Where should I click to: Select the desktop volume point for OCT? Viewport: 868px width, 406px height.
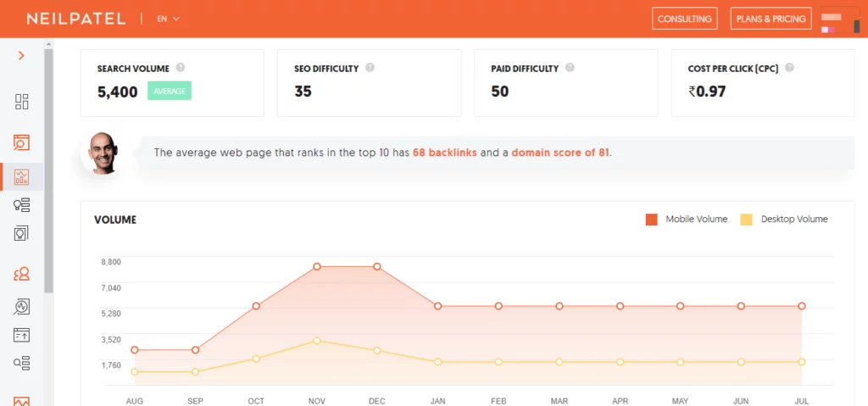point(256,359)
